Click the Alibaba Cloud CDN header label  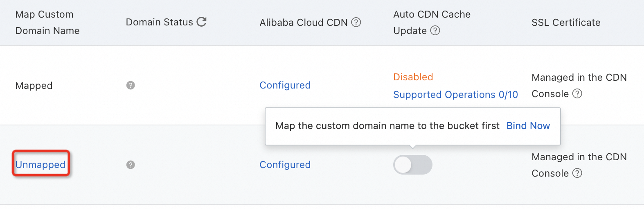point(304,23)
